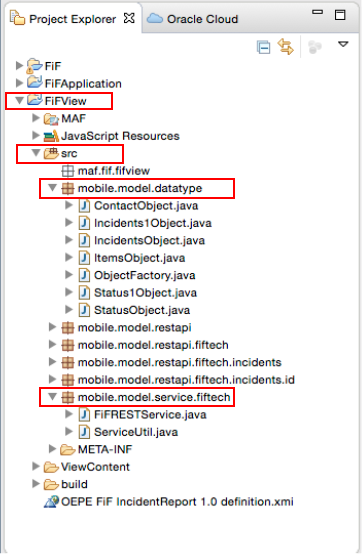Click the Oracle Cloud tab cloud icon
The width and height of the screenshot is (362, 554).
(154, 18)
